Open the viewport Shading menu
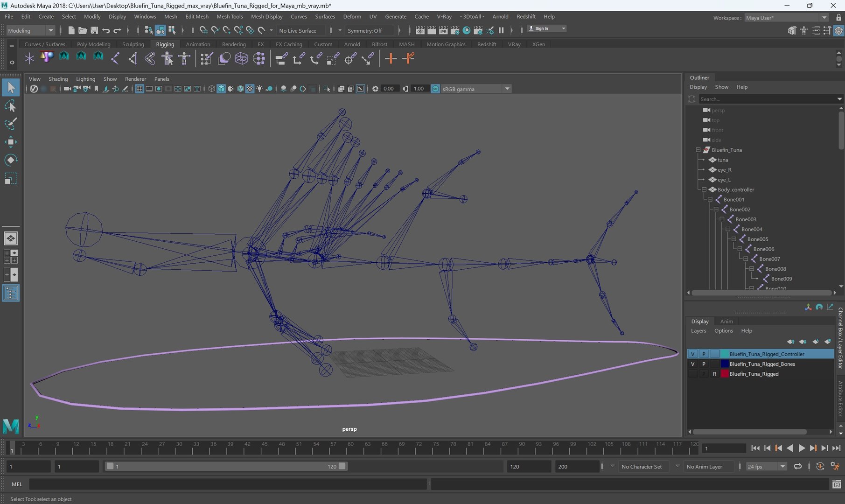This screenshot has height=504, width=845. 58,79
